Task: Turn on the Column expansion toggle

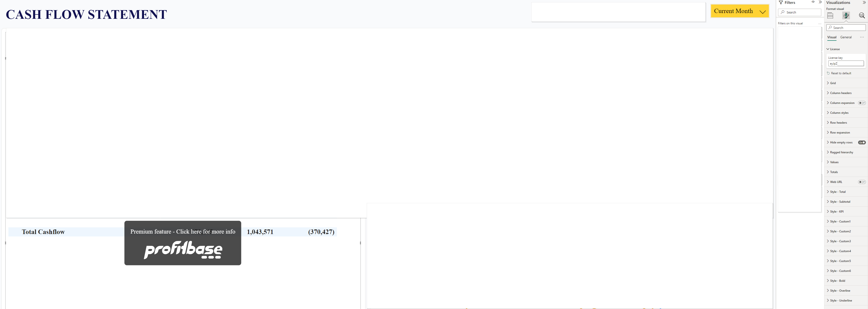Action: (862, 103)
